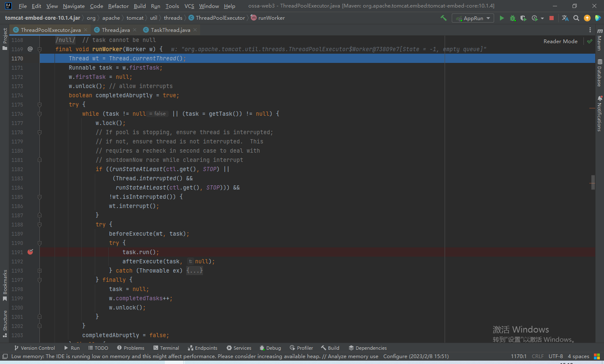Image resolution: width=604 pixels, height=364 pixels.
Task: Open the Structure tool window
Action: click(x=5, y=323)
